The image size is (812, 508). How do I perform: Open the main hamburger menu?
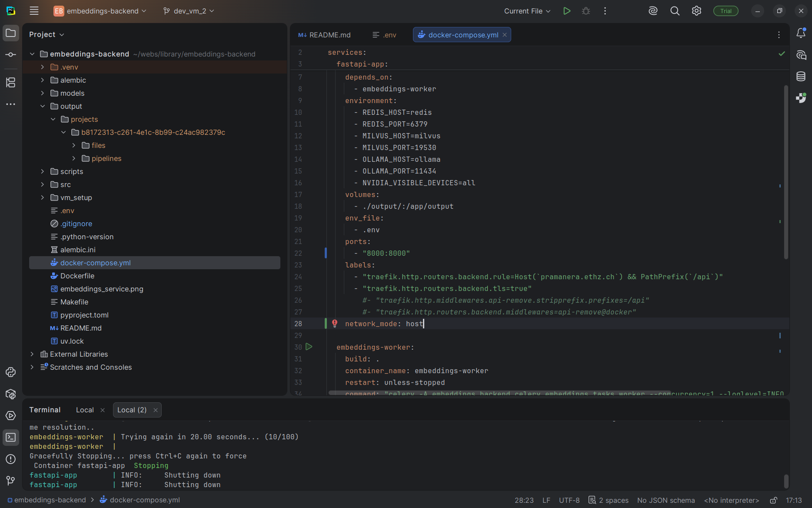point(34,11)
